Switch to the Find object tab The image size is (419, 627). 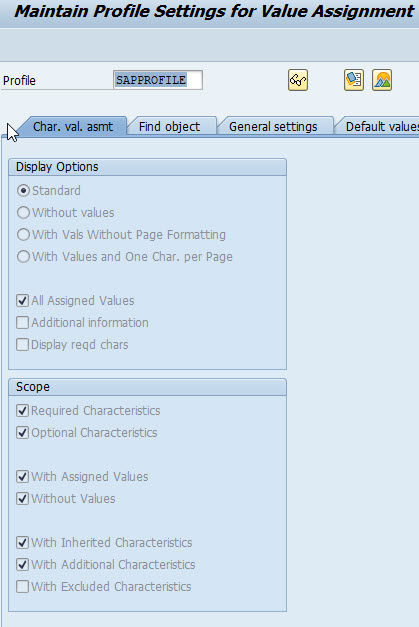pyautogui.click(x=170, y=126)
